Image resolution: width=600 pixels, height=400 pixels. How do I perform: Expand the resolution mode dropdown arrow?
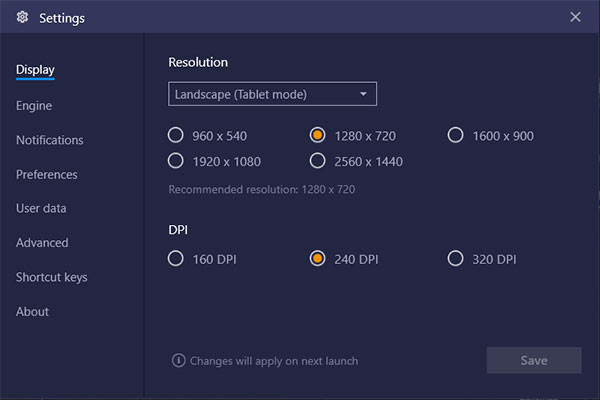[x=363, y=94]
